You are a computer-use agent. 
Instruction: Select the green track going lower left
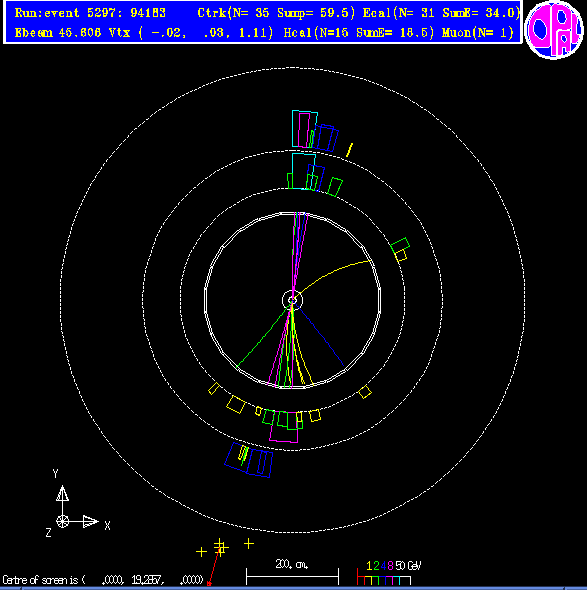pos(263,335)
